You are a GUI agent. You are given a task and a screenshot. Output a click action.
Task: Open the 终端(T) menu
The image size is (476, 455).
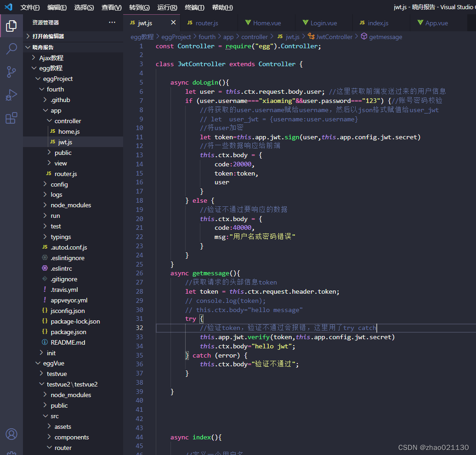[194, 8]
